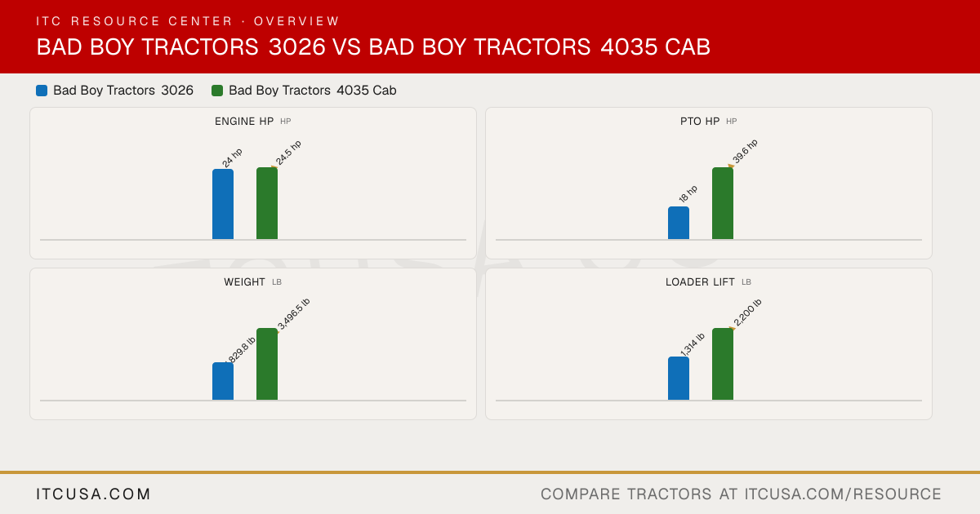Click the LOADER LIFT chart title

pyautogui.click(x=700, y=282)
